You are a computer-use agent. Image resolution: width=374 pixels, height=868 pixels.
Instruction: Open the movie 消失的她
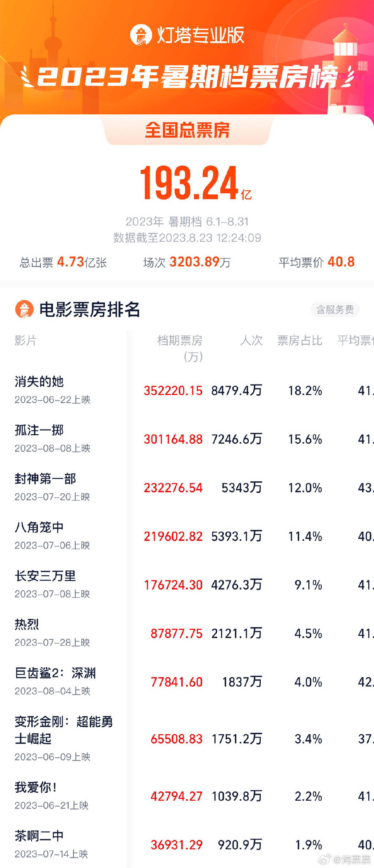[39, 382]
